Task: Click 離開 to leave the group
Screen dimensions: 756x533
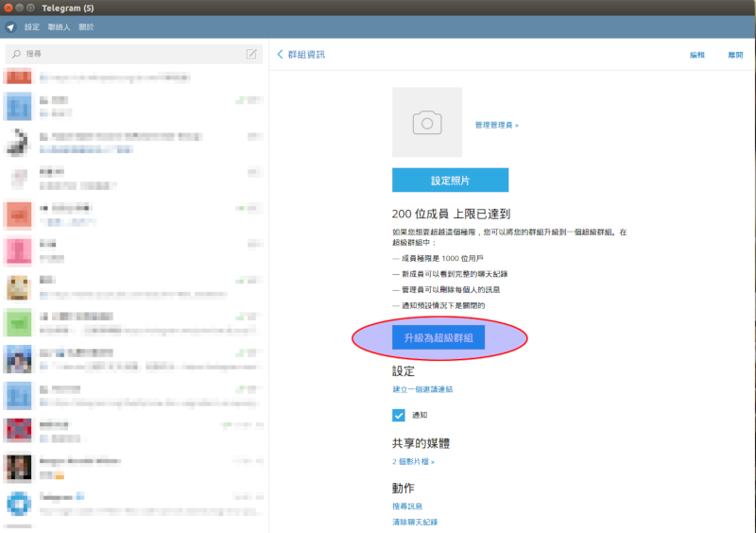Action: pos(734,55)
